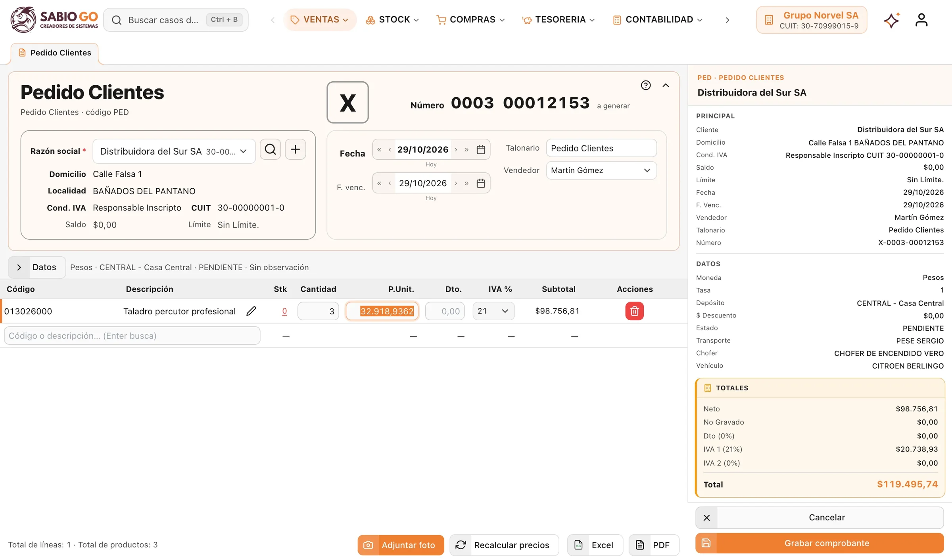Open the CONTABILIDAD menu
The image size is (952, 560).
(x=658, y=20)
